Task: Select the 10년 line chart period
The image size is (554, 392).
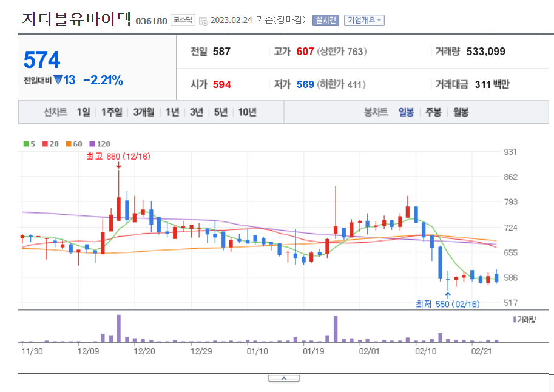Action: (247, 112)
